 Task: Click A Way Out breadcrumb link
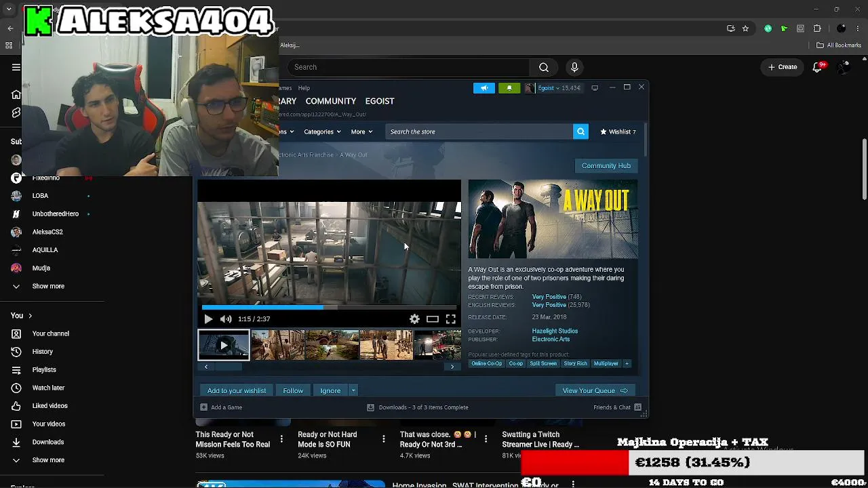coord(353,155)
